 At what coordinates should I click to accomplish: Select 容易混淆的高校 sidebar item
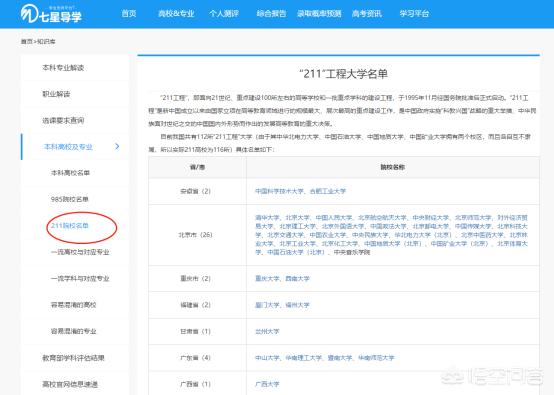(x=73, y=305)
